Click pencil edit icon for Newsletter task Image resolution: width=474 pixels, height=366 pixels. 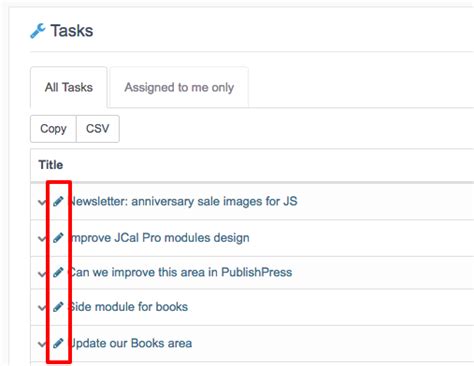(58, 201)
